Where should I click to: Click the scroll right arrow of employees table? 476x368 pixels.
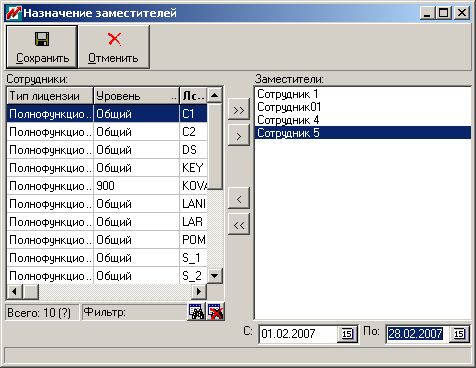[x=199, y=292]
